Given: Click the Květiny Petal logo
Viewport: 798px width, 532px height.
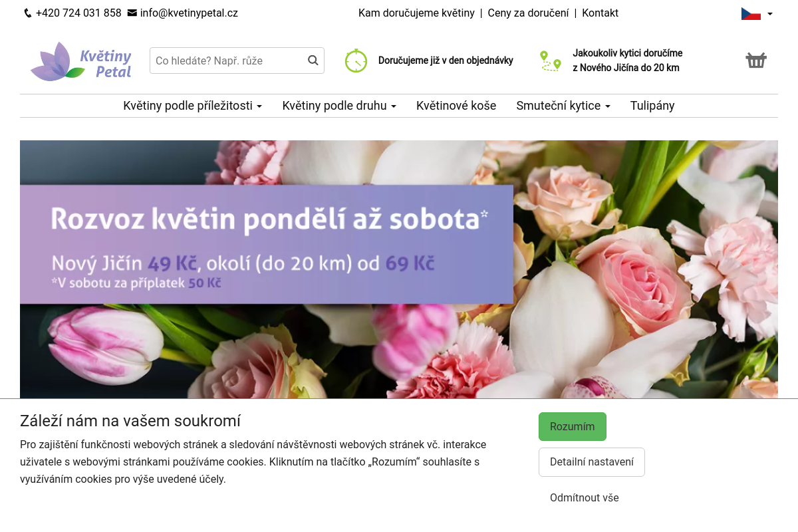Looking at the screenshot, I should coord(80,61).
